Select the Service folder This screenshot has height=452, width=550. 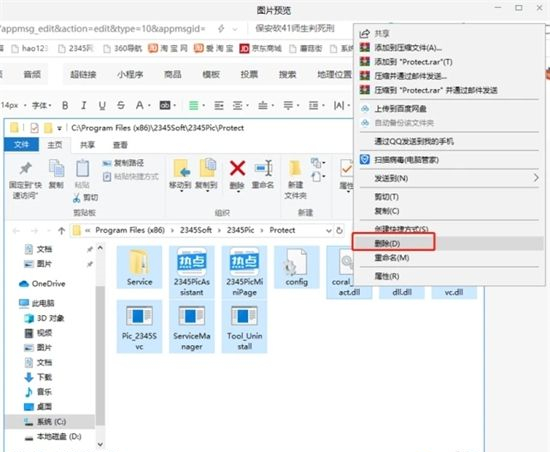coord(139,267)
